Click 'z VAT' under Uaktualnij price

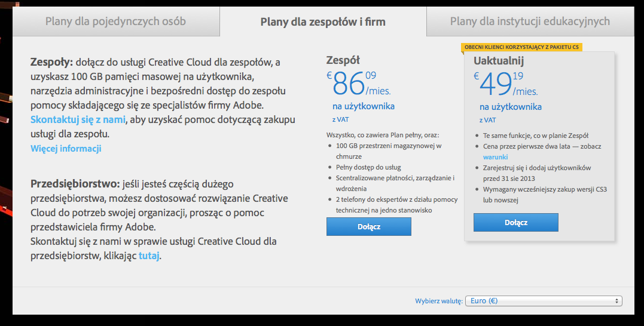click(487, 121)
